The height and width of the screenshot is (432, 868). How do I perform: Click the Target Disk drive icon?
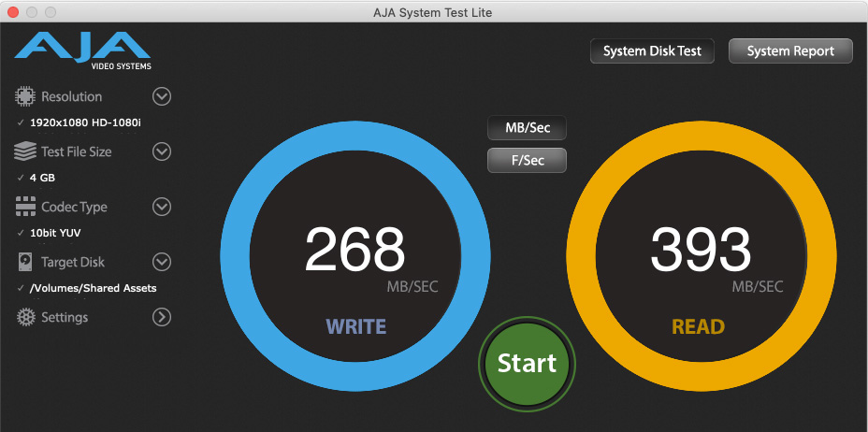click(x=25, y=262)
